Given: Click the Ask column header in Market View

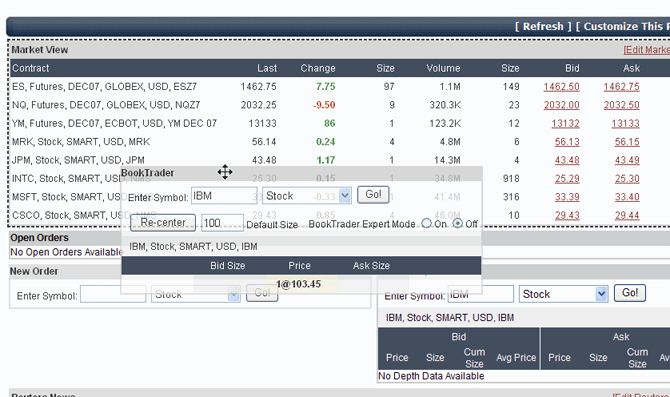Looking at the screenshot, I should pos(632,68).
